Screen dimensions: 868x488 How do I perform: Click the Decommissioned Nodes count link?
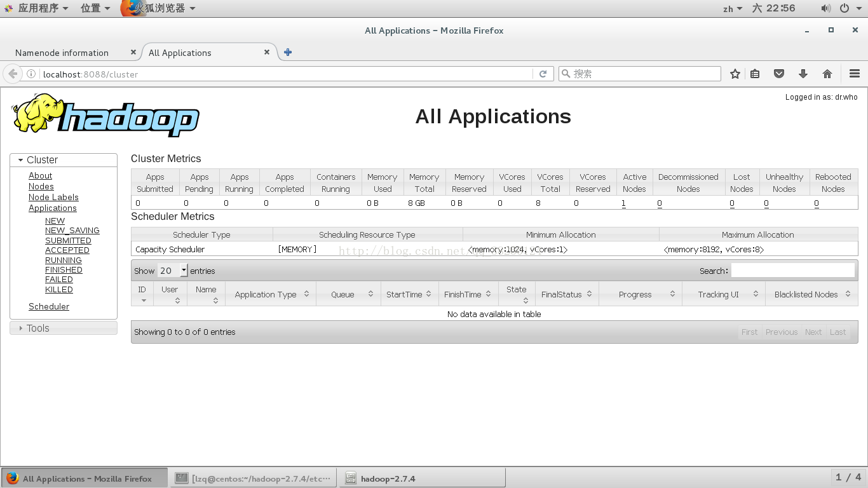pyautogui.click(x=660, y=203)
